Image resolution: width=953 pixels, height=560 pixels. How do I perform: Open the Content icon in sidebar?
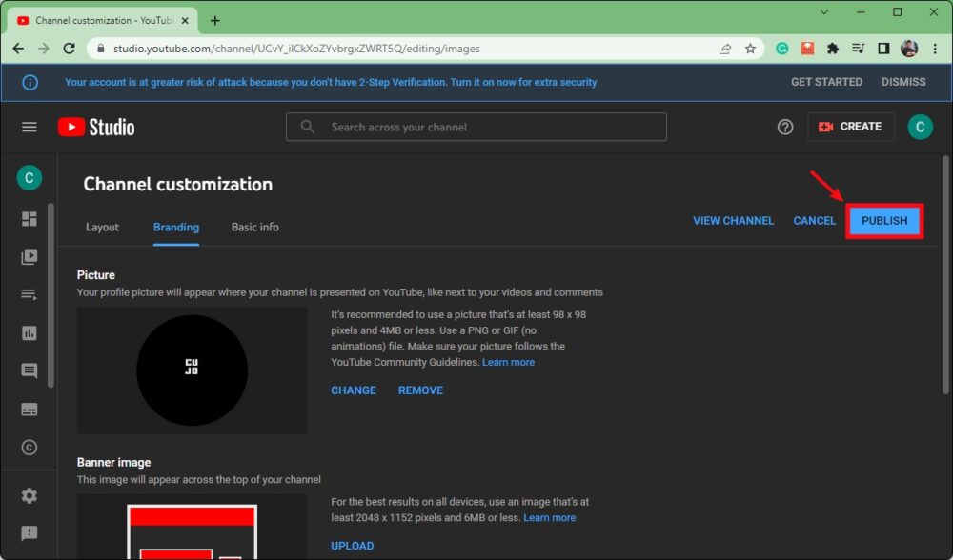pyautogui.click(x=30, y=257)
